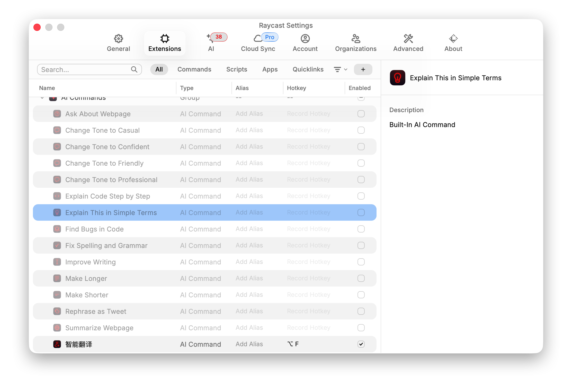Click the Ask About Webpage icon
The image size is (572, 392).
click(x=57, y=114)
